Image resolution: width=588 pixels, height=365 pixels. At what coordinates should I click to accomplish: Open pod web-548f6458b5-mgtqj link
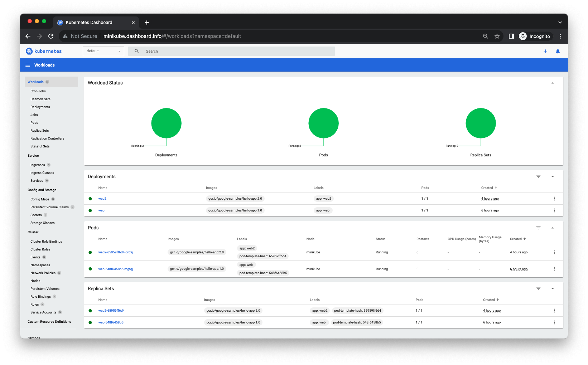coord(116,269)
